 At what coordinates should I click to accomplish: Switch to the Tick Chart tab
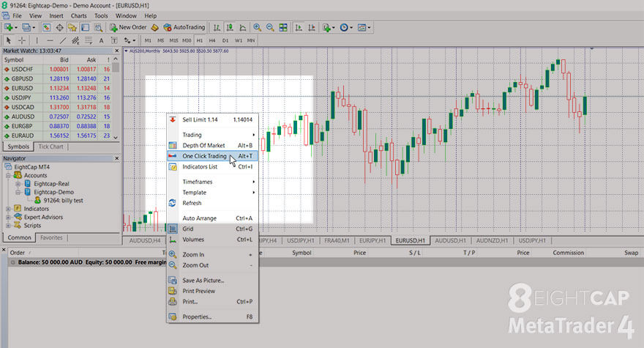click(x=50, y=147)
